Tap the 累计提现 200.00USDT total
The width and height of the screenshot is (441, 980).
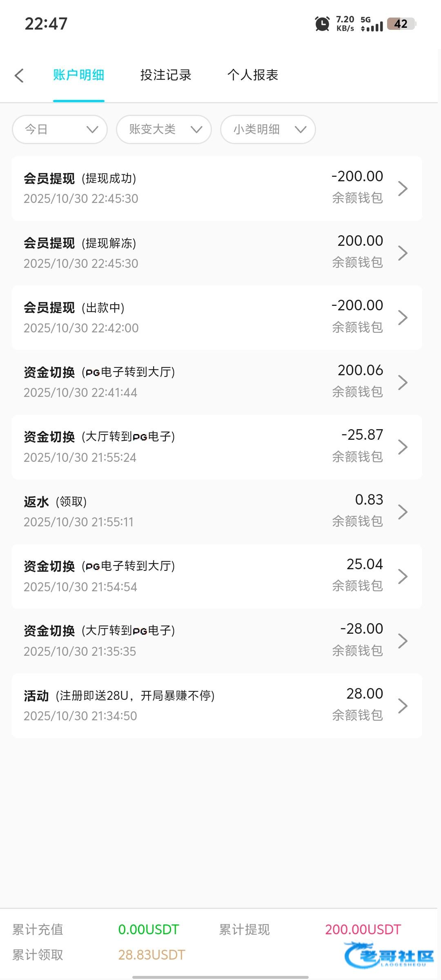click(x=363, y=930)
